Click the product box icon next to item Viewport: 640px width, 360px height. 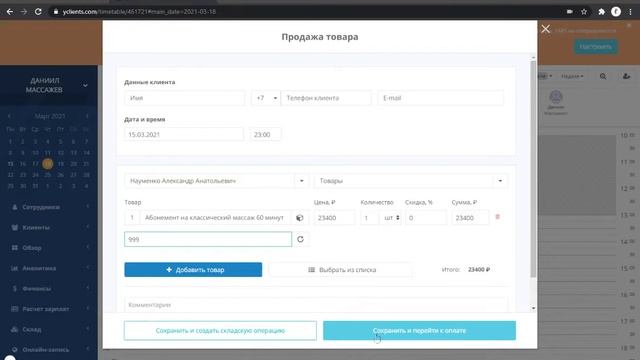300,218
